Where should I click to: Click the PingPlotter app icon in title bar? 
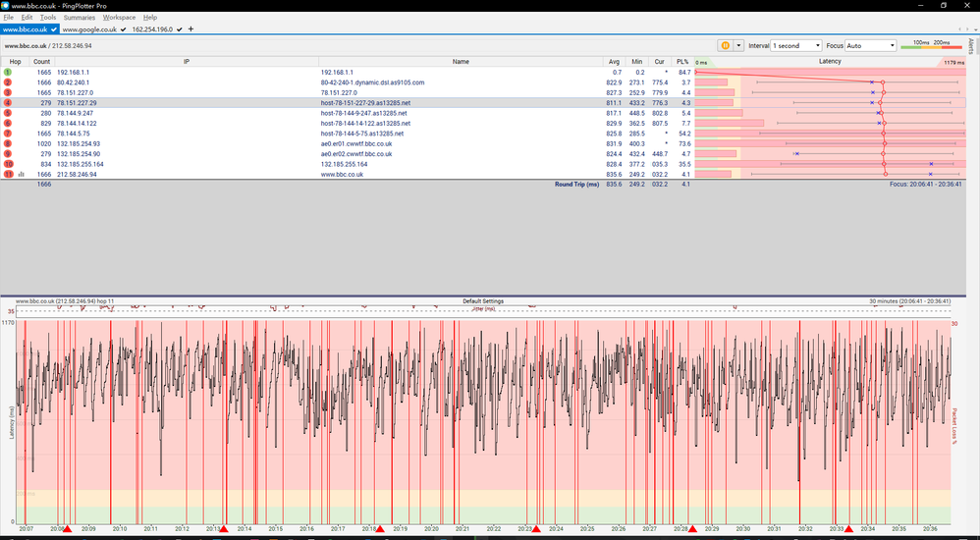click(6, 6)
